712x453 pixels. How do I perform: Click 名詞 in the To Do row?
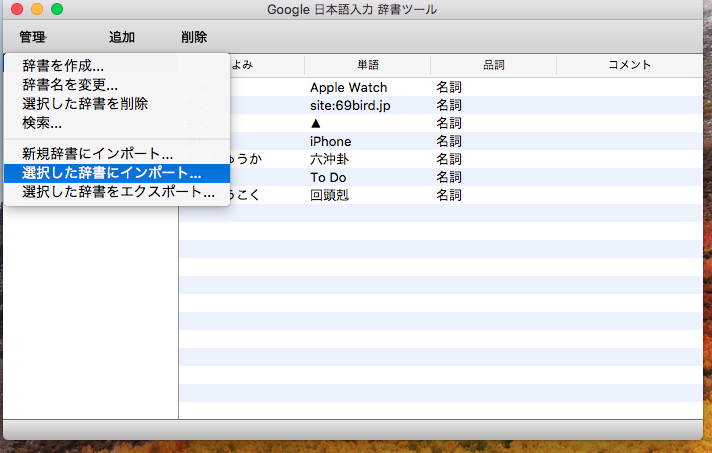click(449, 177)
